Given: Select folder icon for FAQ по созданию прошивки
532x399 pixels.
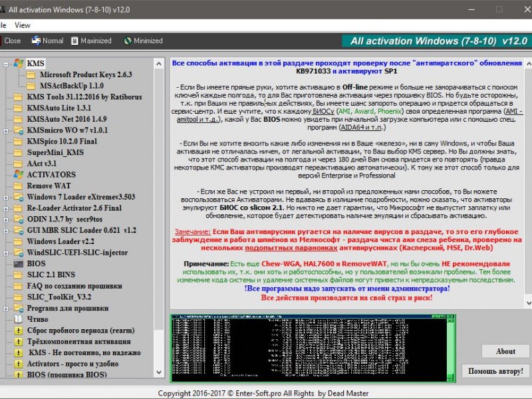Looking at the screenshot, I should tap(19, 286).
